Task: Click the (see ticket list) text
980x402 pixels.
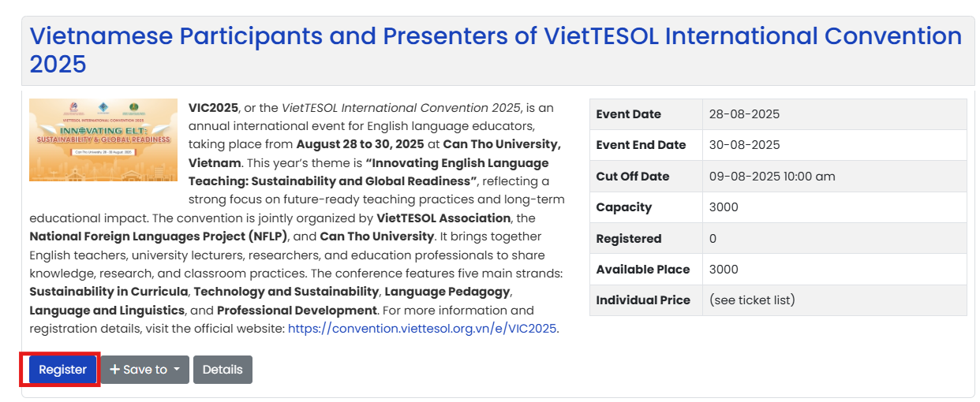Action: [x=752, y=300]
